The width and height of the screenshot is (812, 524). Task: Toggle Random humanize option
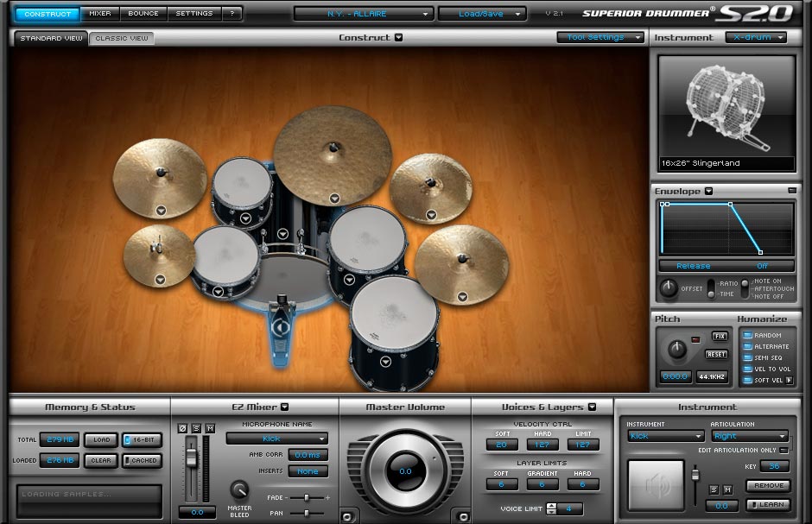748,335
